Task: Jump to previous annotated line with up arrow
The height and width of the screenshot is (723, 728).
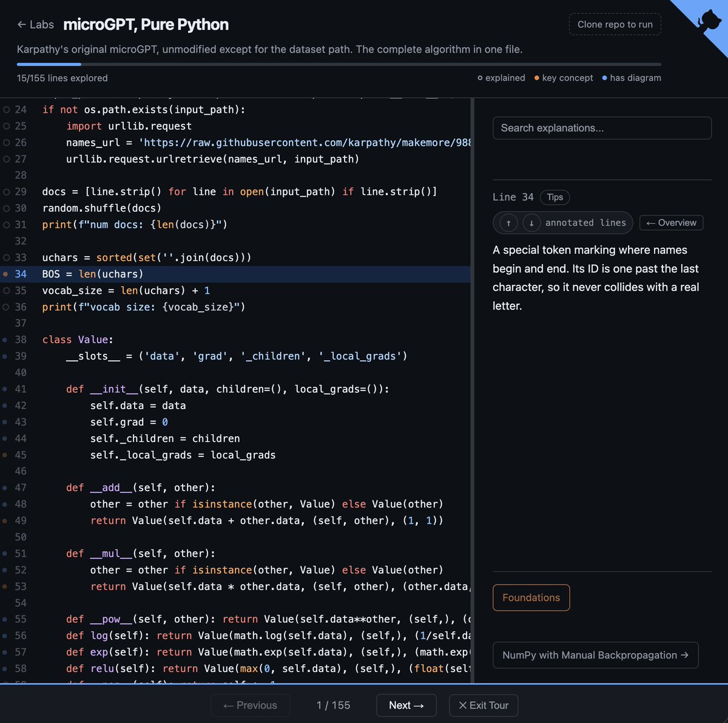Action: [508, 223]
